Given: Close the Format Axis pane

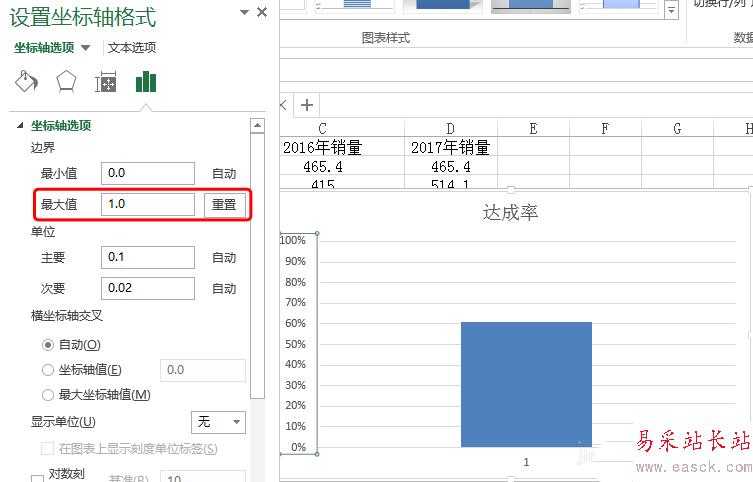Looking at the screenshot, I should [262, 12].
